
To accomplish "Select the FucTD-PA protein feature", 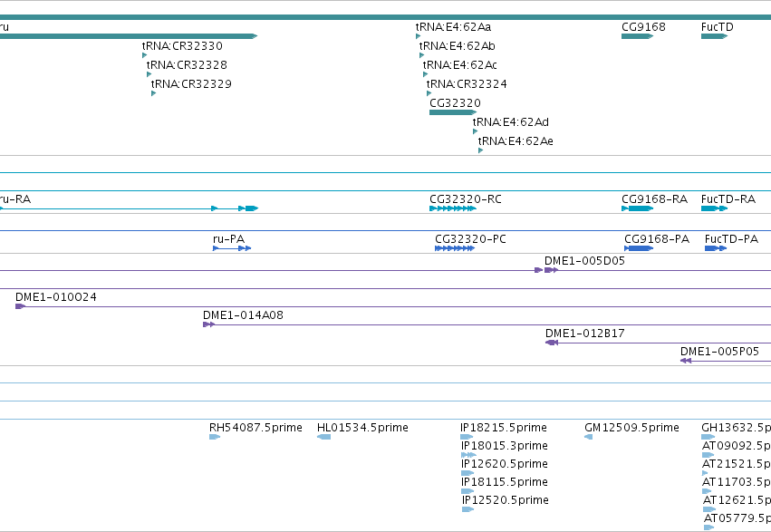I will (716, 248).
